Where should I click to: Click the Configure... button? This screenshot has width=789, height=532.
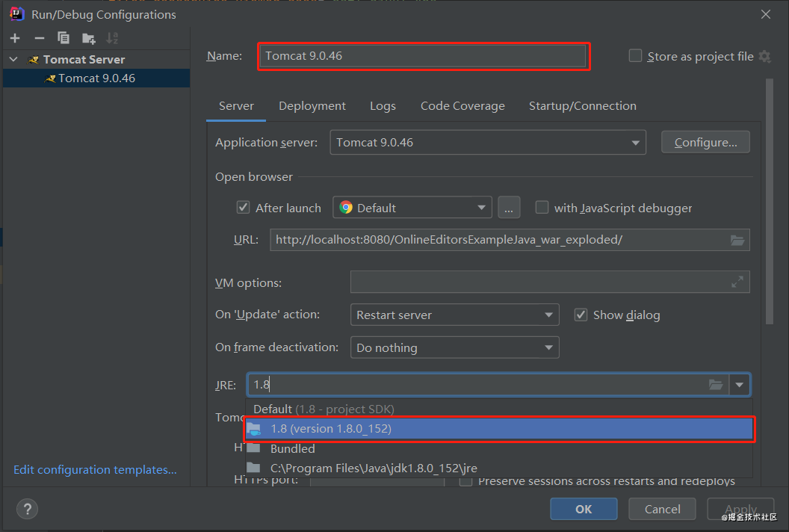[x=705, y=143]
